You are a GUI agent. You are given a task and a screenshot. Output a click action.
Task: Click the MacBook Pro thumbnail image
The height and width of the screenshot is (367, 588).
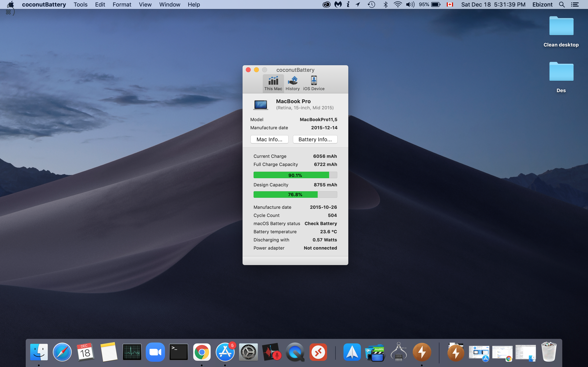(260, 104)
